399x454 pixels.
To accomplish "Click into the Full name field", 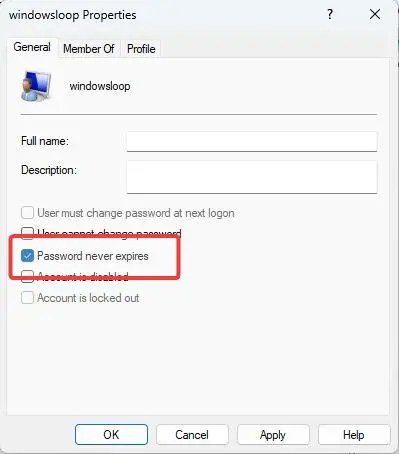I will tap(252, 141).
